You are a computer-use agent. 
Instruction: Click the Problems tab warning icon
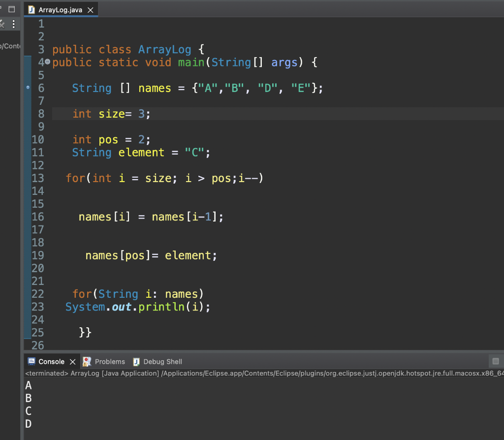87,361
